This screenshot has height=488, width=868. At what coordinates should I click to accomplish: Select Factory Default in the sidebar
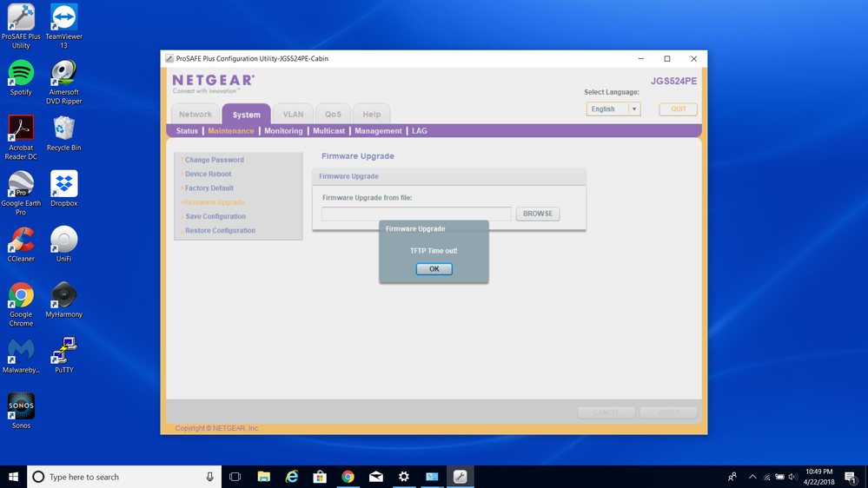coord(209,188)
